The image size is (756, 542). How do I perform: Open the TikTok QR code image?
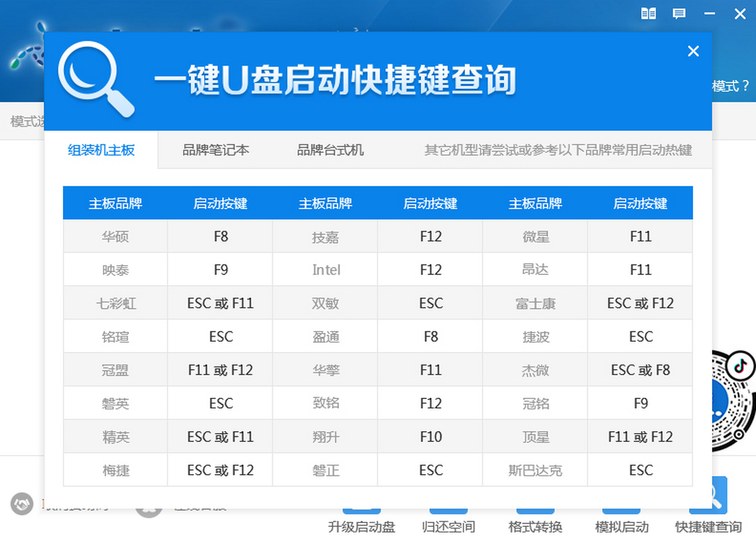[x=734, y=400]
